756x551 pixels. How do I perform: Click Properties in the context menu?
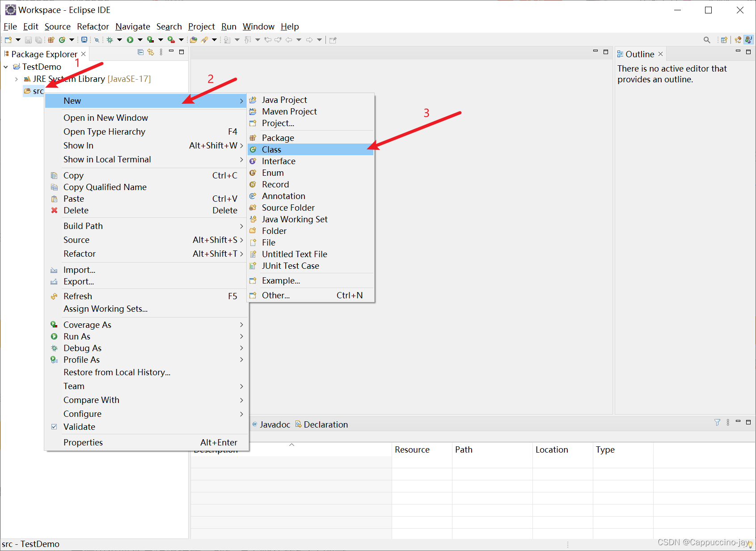tap(146, 442)
